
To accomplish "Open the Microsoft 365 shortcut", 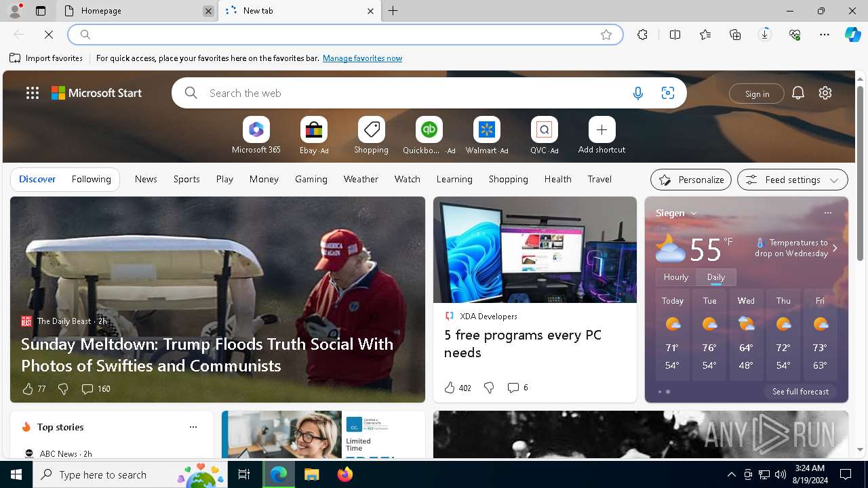I will click(256, 136).
